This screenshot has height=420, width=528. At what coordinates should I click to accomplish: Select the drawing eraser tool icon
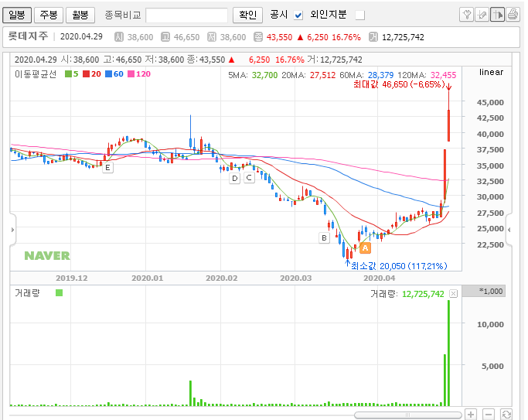point(482,15)
